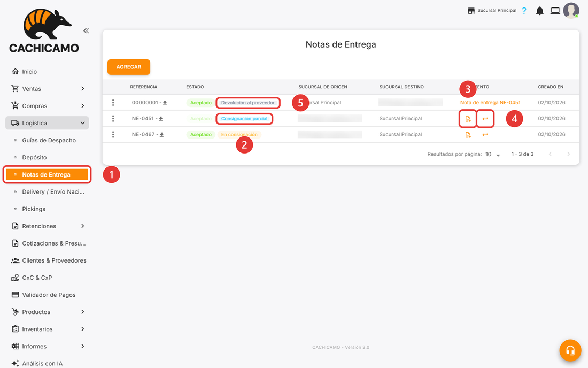Click the Compras cart icon
This screenshot has height=368, width=588.
click(x=15, y=105)
